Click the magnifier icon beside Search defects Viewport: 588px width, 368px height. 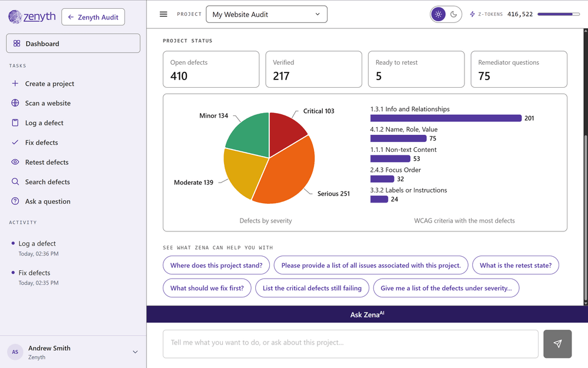(15, 182)
